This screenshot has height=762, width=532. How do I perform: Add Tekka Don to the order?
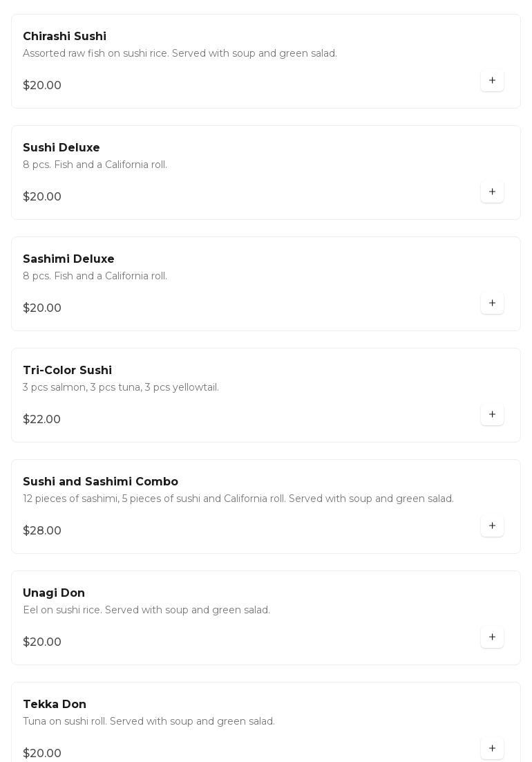coord(492,748)
